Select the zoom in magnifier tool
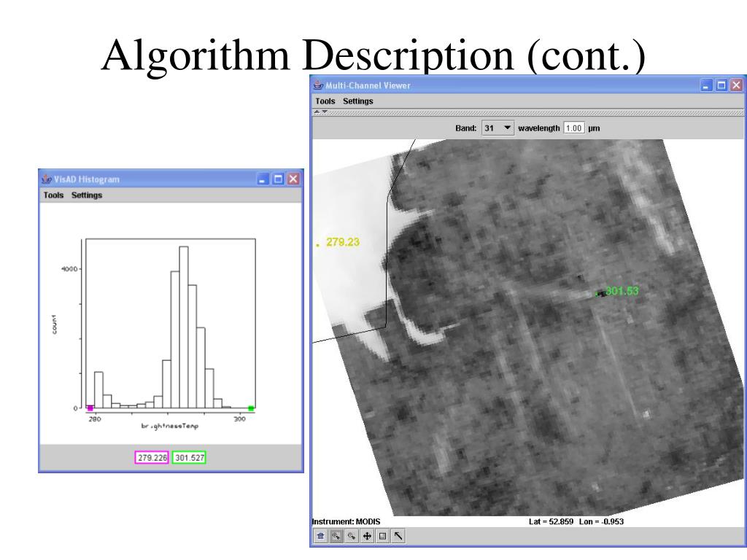This screenshot has height=560, width=747. point(336,537)
